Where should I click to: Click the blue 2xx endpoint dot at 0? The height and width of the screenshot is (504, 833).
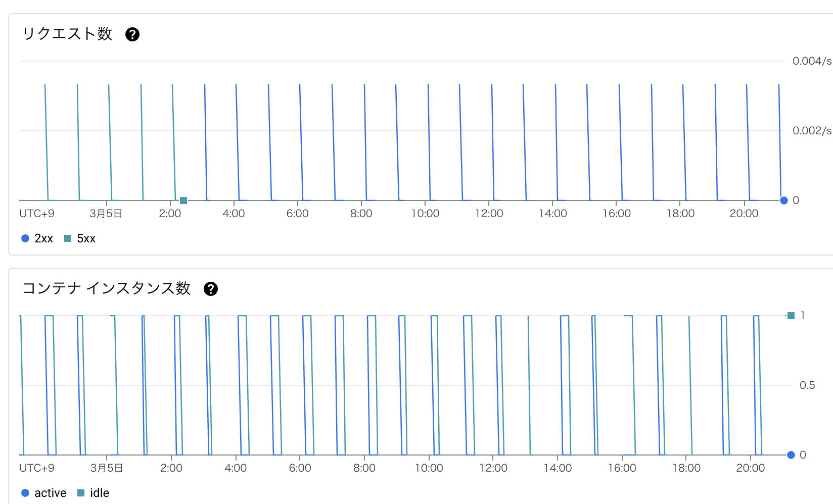tap(784, 200)
